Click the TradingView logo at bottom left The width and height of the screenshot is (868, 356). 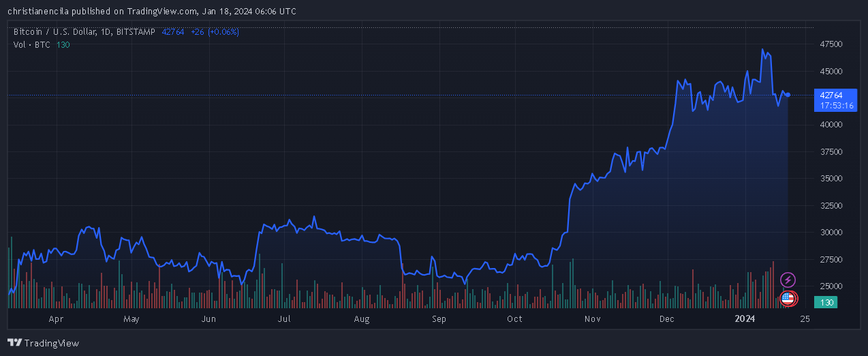pyautogui.click(x=43, y=343)
